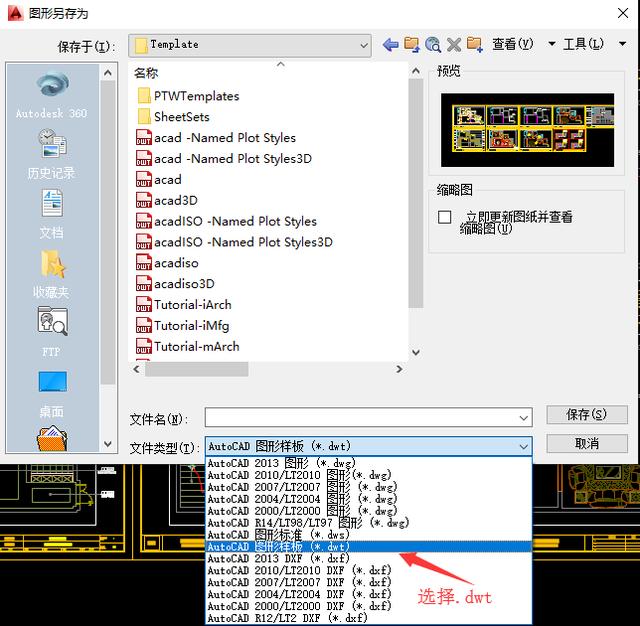Viewport: 640px width, 626px height.
Task: Click file list vertical scrollbar up arrow
Action: (x=416, y=71)
